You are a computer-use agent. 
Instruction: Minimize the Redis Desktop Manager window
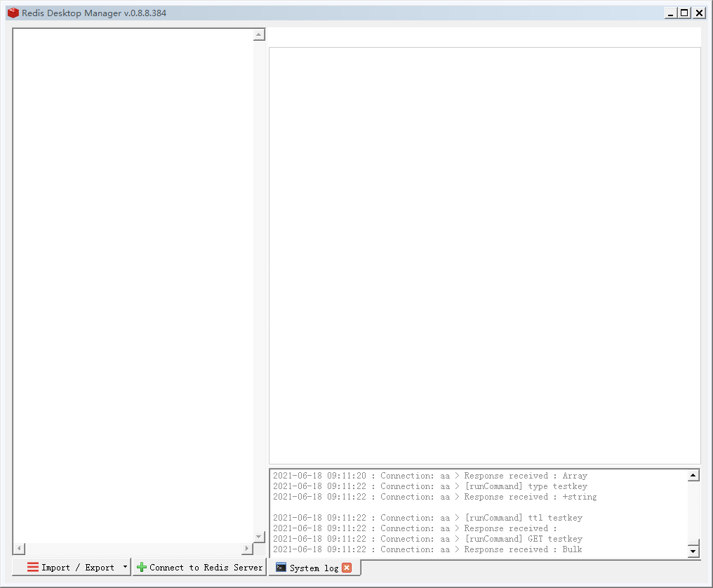(670, 13)
